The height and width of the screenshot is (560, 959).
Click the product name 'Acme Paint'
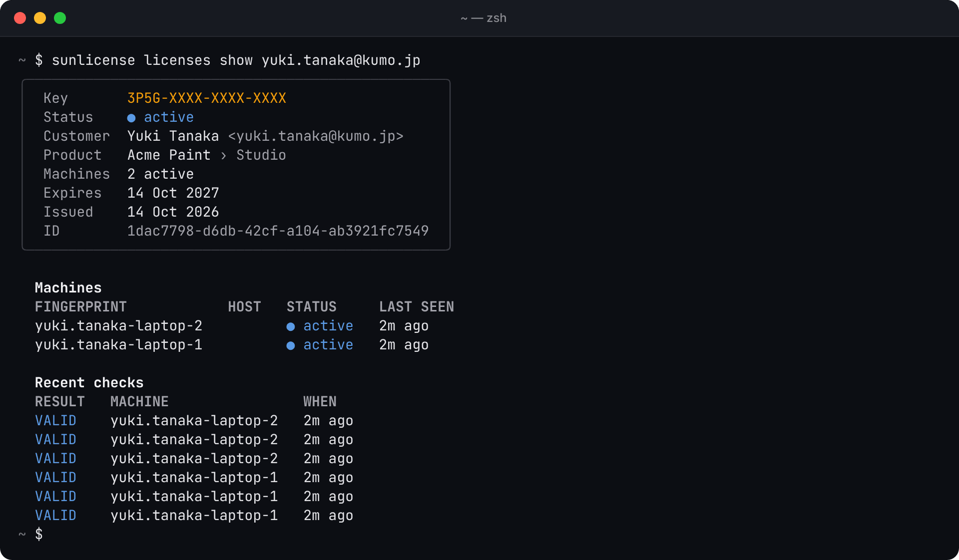169,155
